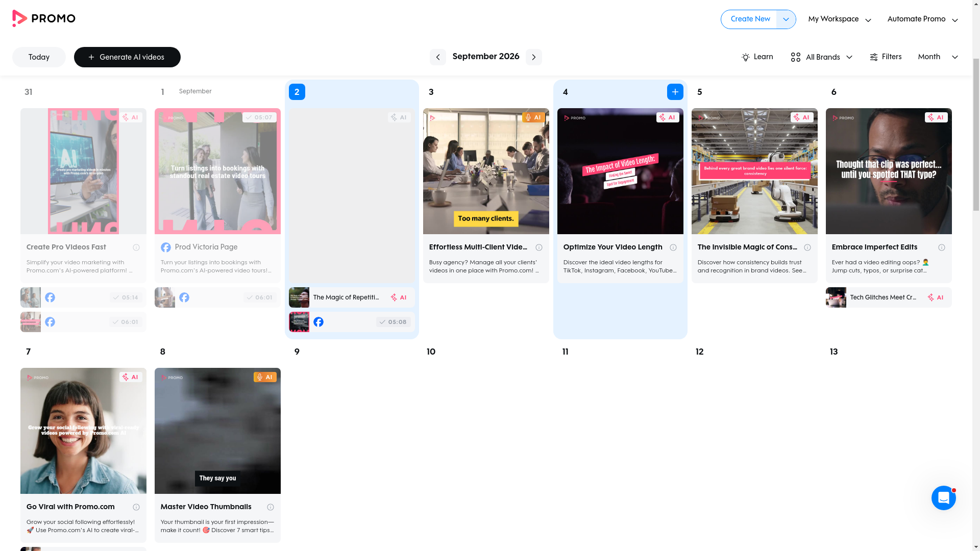Screen dimensions: 980x551
Task: Click the 06:01 scheduled post on day 31
Action: [x=83, y=322]
